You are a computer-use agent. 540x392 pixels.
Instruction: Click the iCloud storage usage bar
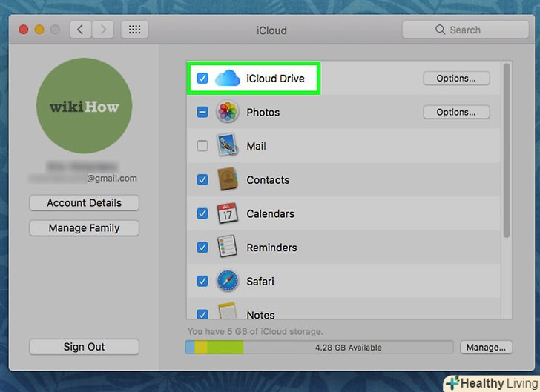(319, 348)
